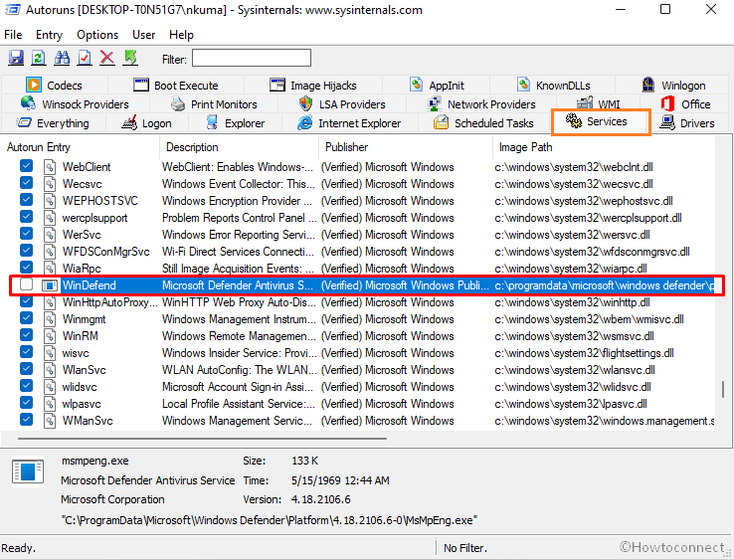Click the file icon beside WEPHOSTSVC
The image size is (734, 560).
pyautogui.click(x=49, y=201)
